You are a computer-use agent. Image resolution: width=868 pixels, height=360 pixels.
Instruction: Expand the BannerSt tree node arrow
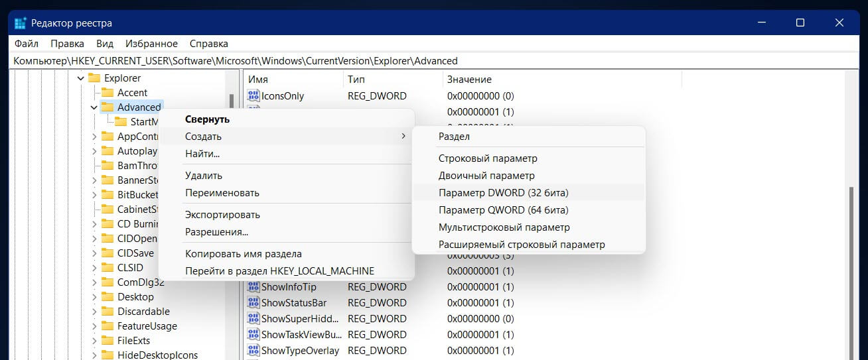94,180
